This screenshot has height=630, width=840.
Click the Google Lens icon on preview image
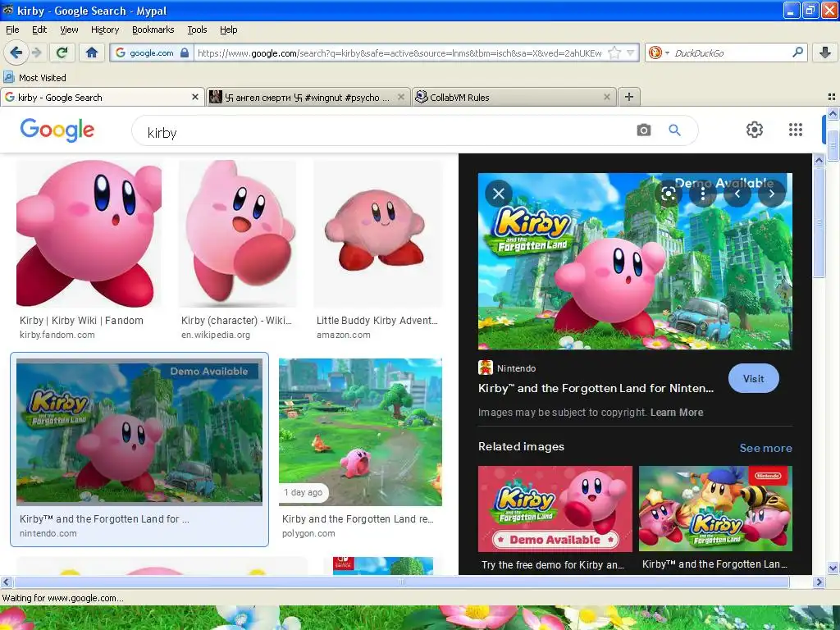[668, 194]
